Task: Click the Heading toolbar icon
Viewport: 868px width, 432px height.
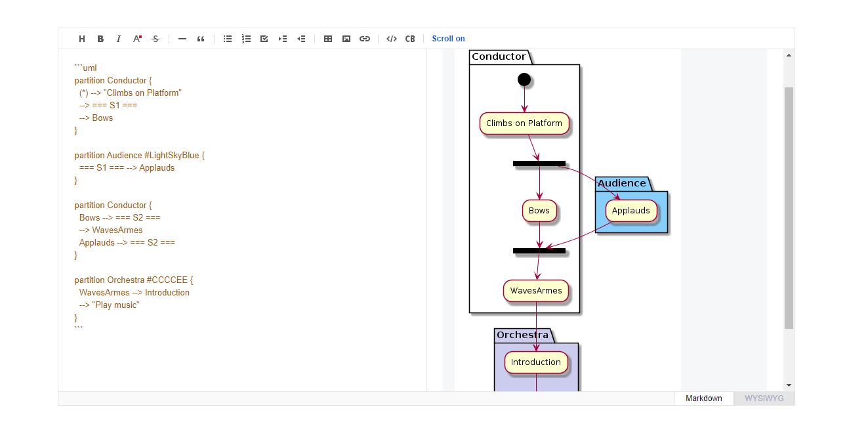Action: (x=82, y=39)
